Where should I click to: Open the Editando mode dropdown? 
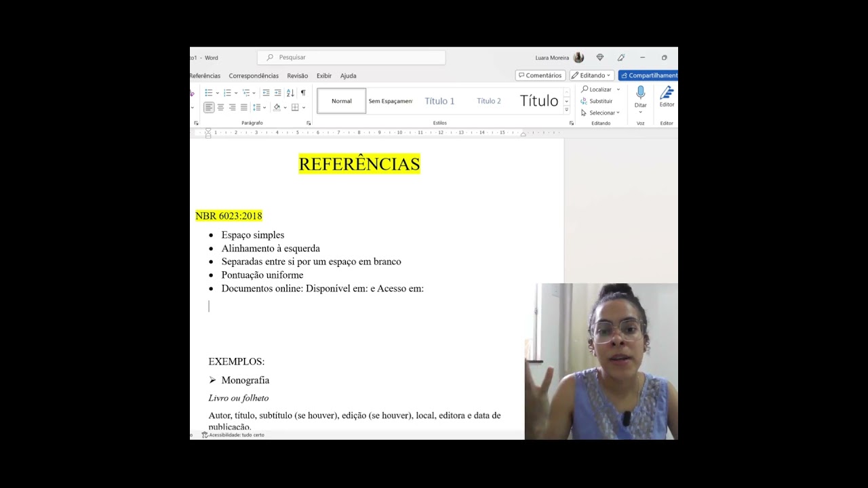coord(591,75)
